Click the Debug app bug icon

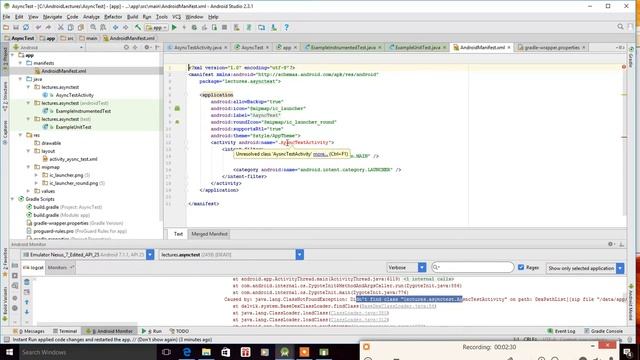coord(194,27)
